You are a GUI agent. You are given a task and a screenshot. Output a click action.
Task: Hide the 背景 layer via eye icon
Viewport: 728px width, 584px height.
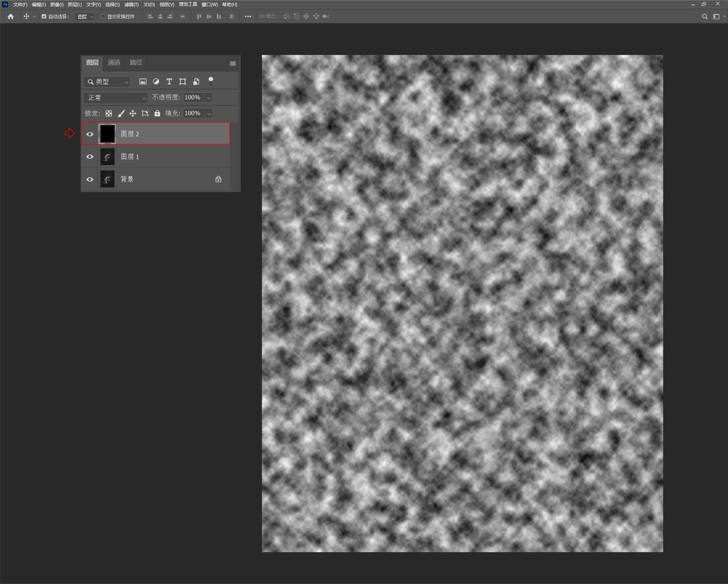point(90,179)
